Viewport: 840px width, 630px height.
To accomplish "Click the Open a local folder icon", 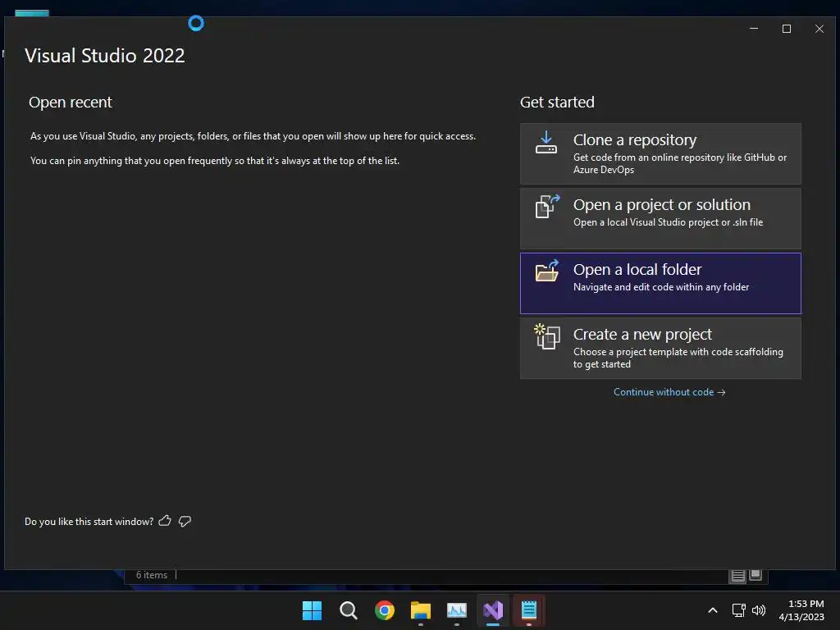I will 547,271.
